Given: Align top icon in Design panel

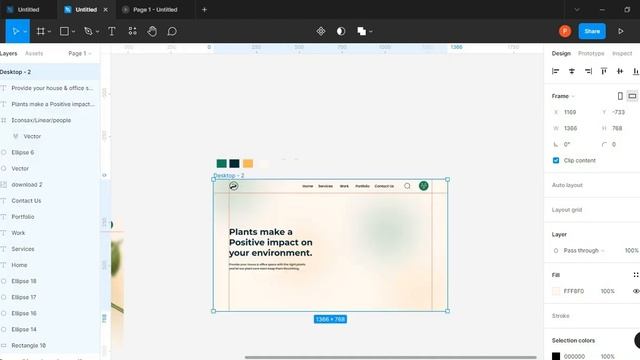Looking at the screenshot, I should 604,71.
